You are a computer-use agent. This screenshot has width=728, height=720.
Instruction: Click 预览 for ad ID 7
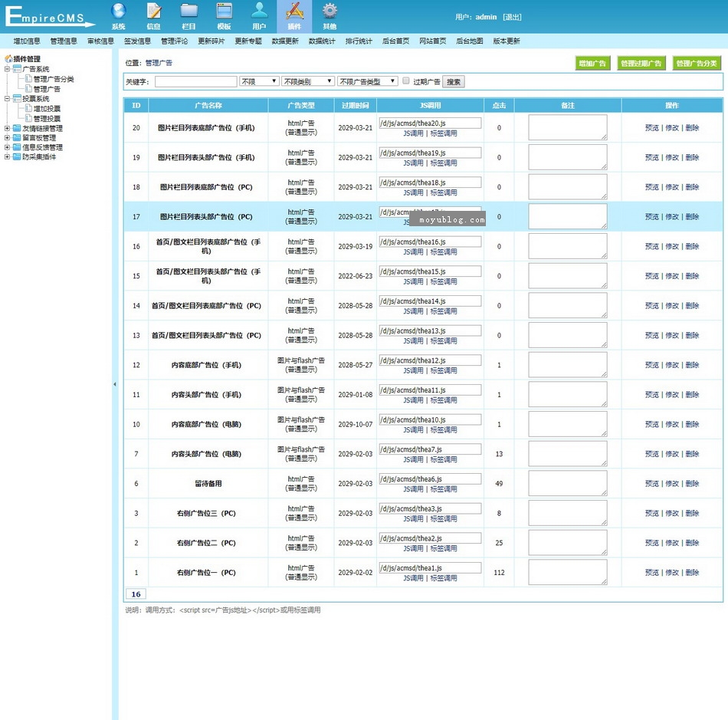tap(652, 454)
